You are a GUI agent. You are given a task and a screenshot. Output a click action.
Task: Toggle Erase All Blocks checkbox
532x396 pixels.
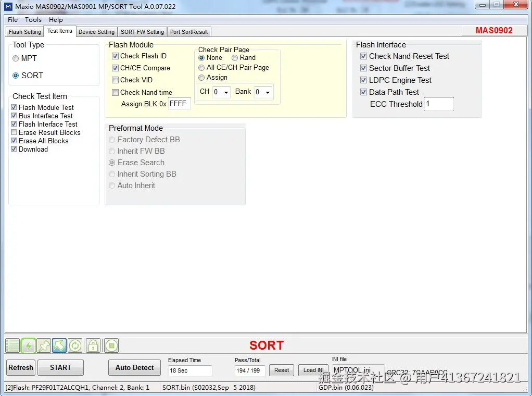click(14, 141)
